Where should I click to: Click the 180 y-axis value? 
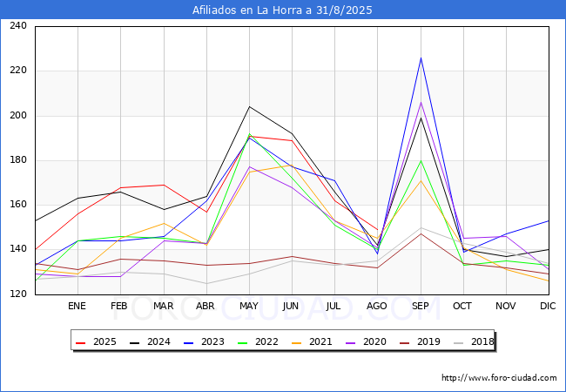pyautogui.click(x=17, y=160)
